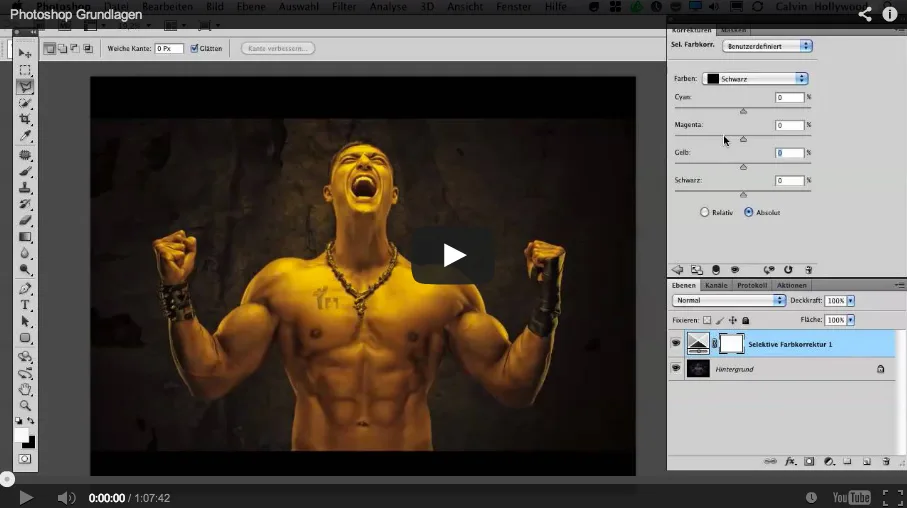The width and height of the screenshot is (907, 508).
Task: Play the video with center button
Action: [453, 255]
